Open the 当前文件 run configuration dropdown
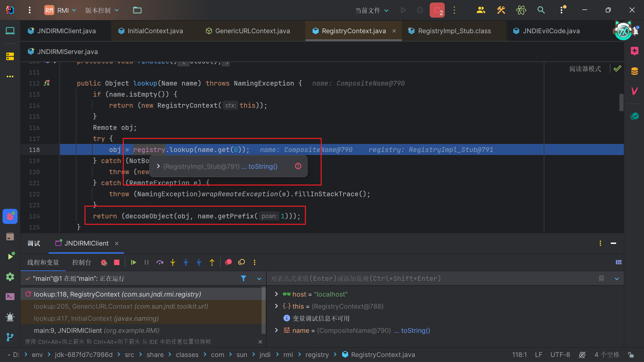Image resolution: width=644 pixels, height=362 pixels. click(372, 10)
